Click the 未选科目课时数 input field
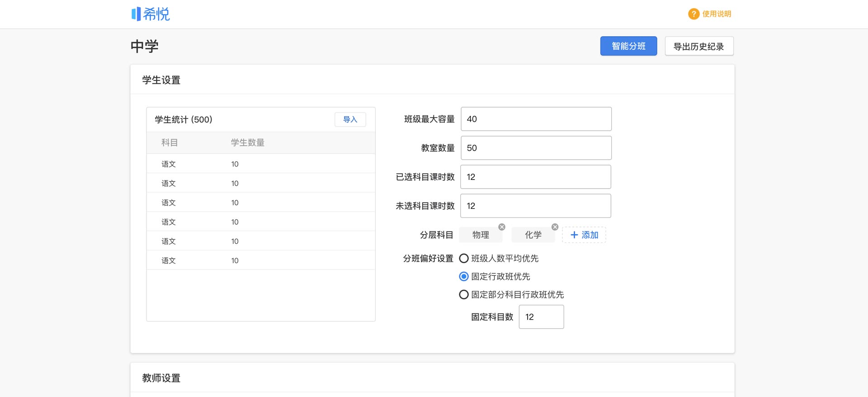 tap(536, 206)
